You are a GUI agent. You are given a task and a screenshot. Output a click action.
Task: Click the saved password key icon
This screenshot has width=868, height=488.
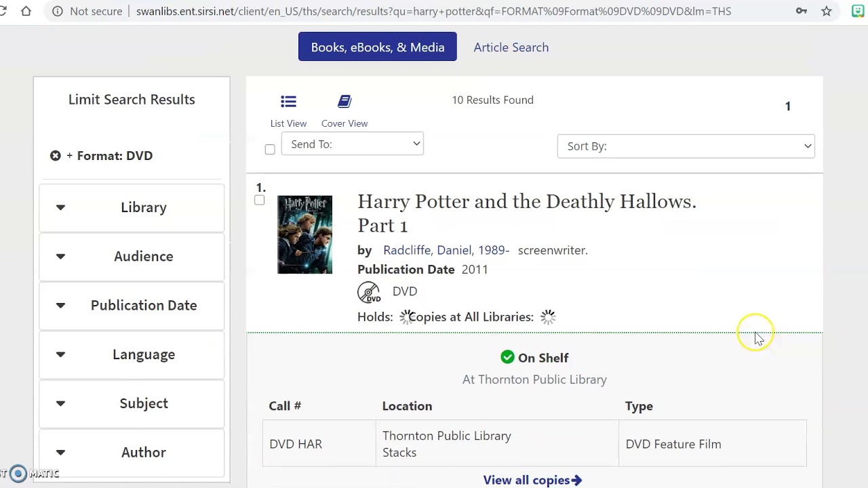802,11
